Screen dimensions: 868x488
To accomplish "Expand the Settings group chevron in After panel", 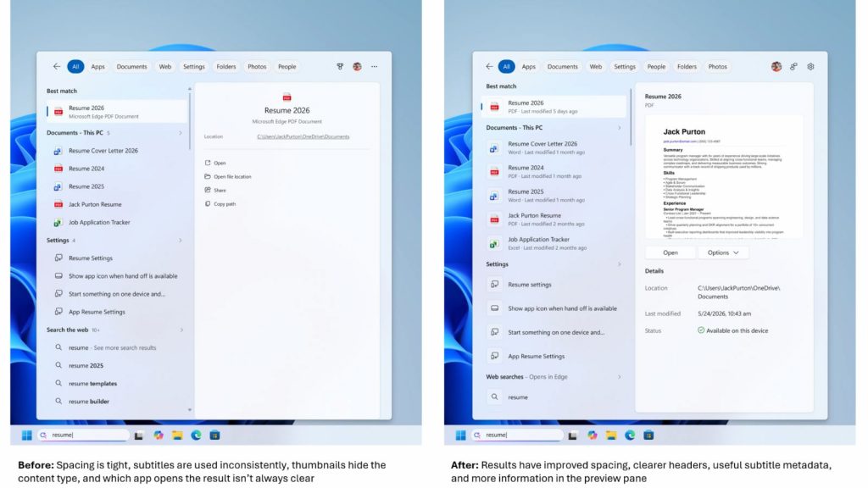I will (x=619, y=264).
